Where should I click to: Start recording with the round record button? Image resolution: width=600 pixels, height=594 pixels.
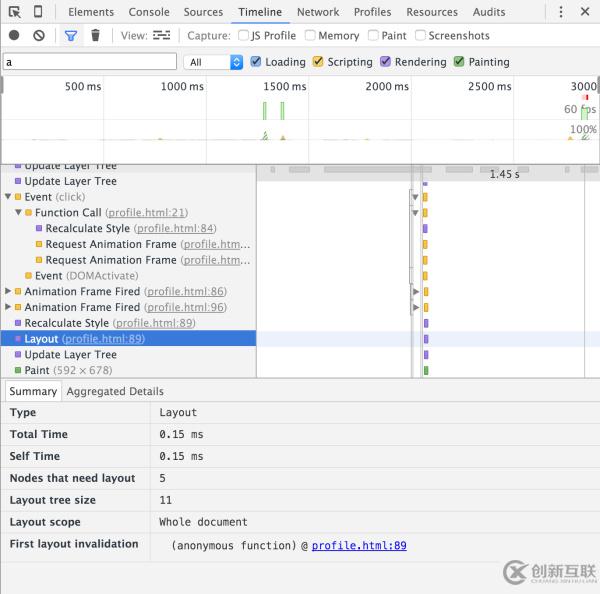[14, 35]
